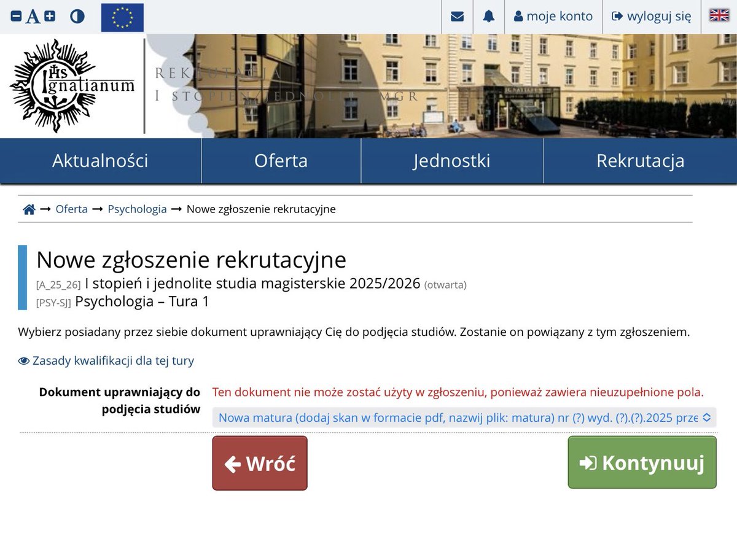Click Psychologia in the breadcrumb
Viewport: 737px width, 560px height.
[x=137, y=209]
